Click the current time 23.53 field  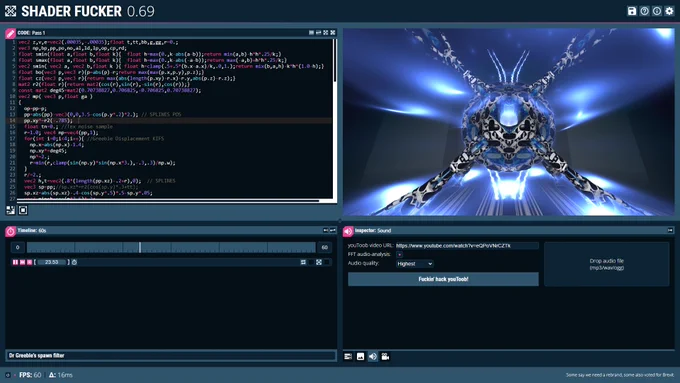tap(52, 262)
